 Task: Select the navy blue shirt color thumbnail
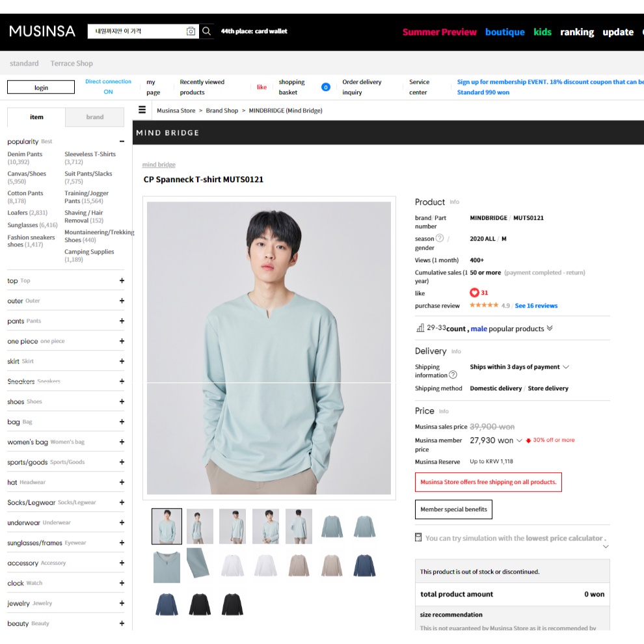(x=365, y=565)
